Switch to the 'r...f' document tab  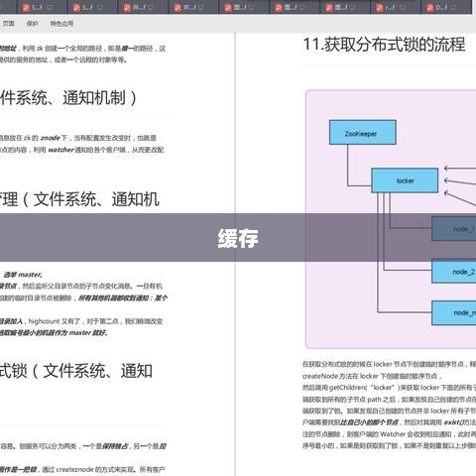pyautogui.click(x=395, y=7)
